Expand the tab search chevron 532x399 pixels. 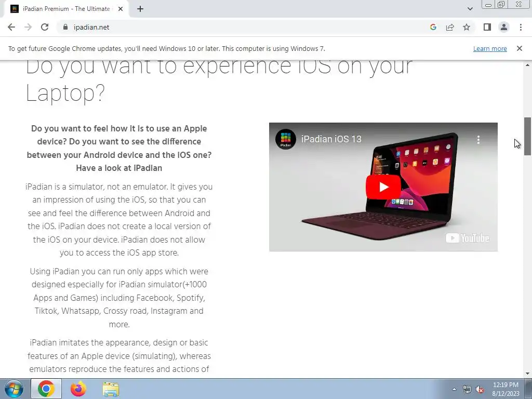point(470,9)
